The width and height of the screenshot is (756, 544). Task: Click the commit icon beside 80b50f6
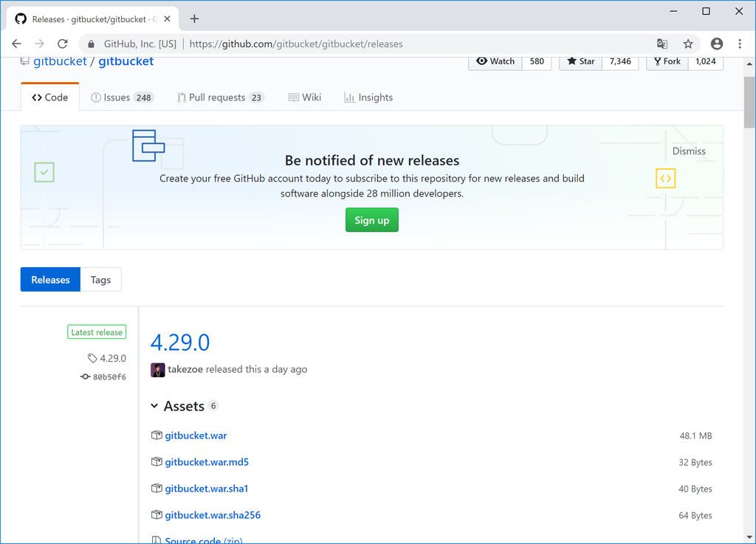pos(85,376)
